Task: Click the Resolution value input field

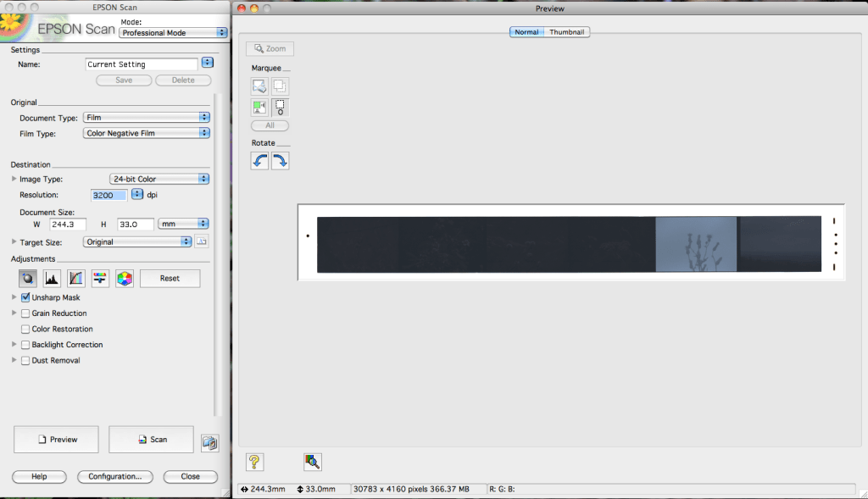Action: point(108,195)
